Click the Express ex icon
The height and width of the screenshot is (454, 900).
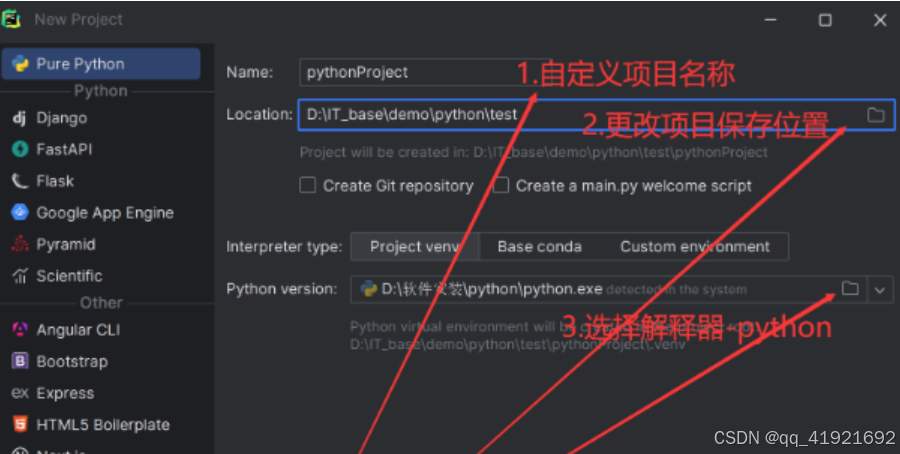tap(20, 393)
